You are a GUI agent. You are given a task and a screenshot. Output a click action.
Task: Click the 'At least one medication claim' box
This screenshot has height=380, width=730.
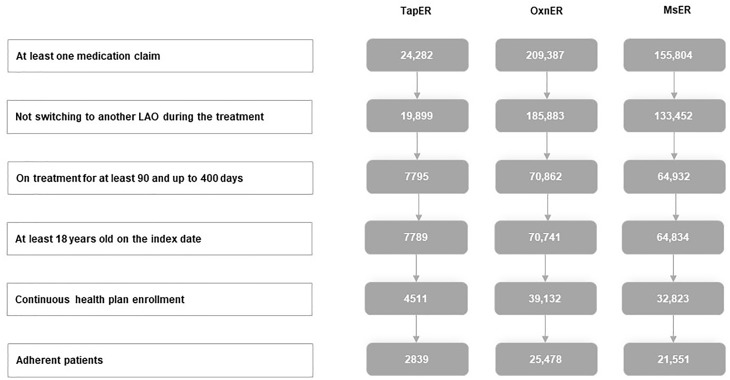tap(160, 56)
